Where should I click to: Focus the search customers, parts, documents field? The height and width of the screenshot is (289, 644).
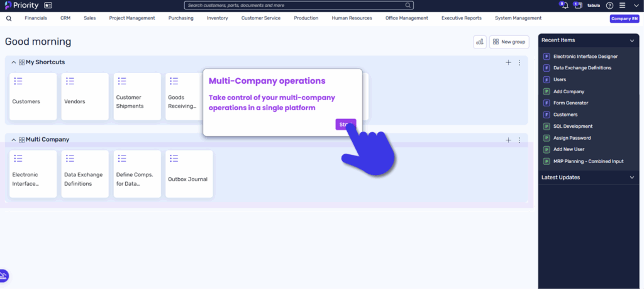point(299,5)
